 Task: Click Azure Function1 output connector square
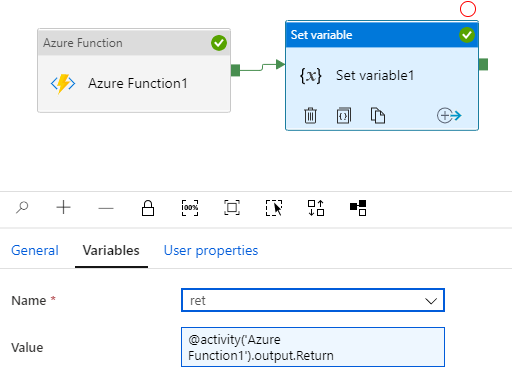235,70
